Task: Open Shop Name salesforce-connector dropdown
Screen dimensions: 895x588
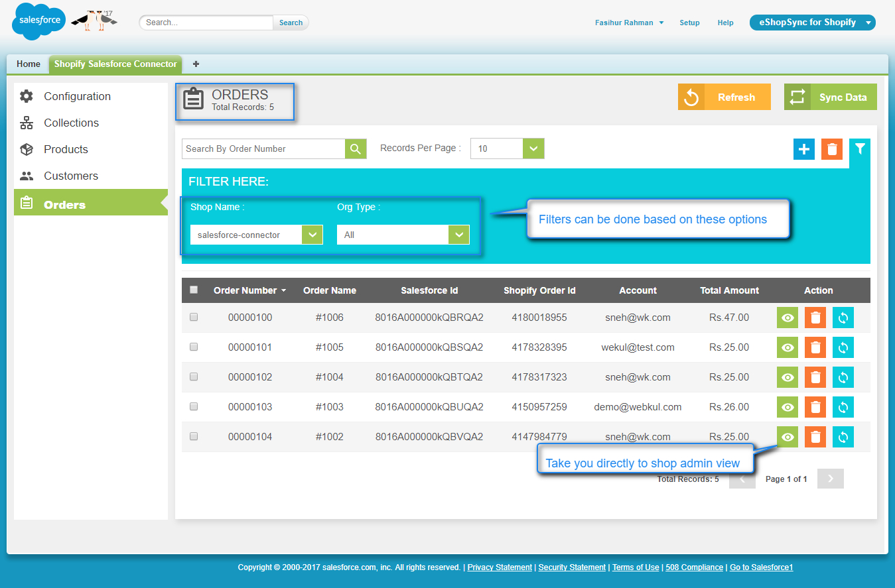Action: 257,235
